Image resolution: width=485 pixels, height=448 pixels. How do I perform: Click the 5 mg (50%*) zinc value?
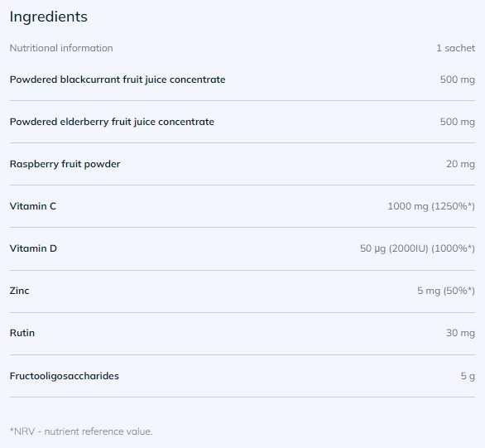tap(446, 291)
